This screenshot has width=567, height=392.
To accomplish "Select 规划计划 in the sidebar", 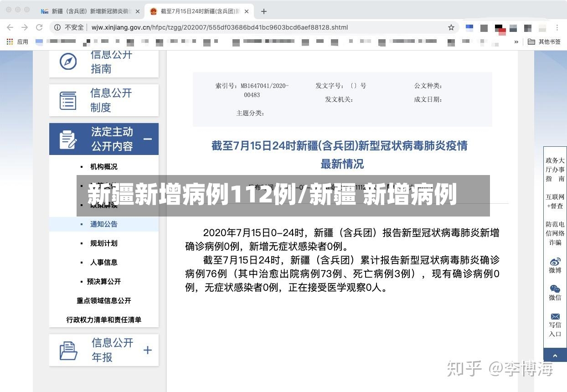I will pyautogui.click(x=103, y=243).
